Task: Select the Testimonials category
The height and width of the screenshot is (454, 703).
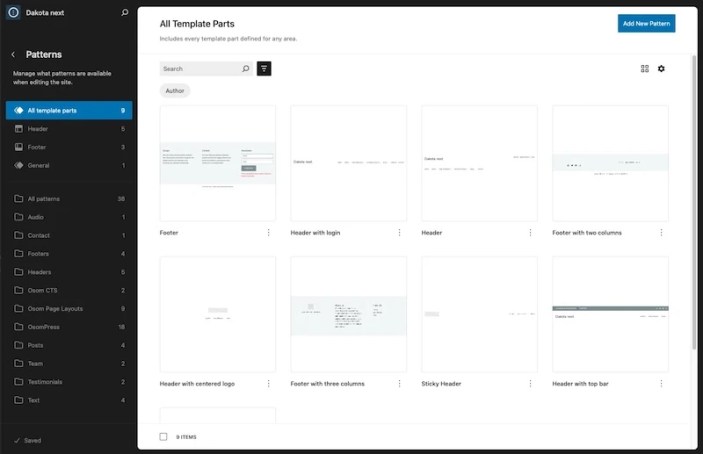Action: point(69,382)
